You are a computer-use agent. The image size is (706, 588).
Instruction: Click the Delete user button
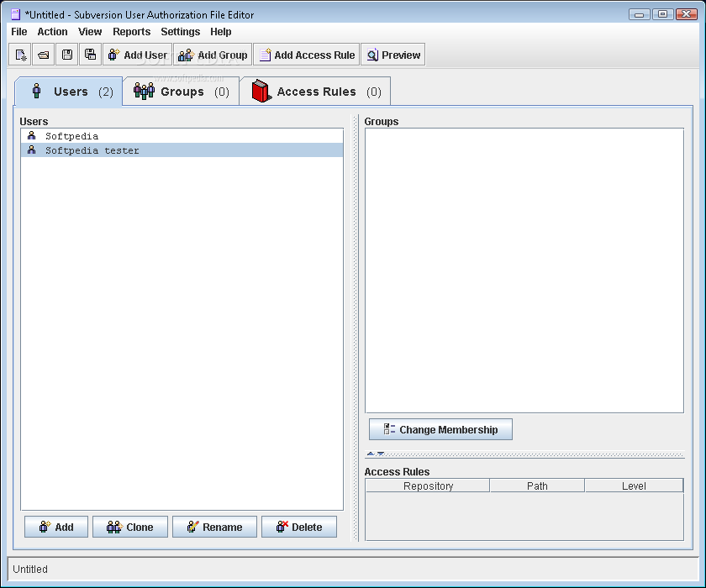click(x=299, y=527)
